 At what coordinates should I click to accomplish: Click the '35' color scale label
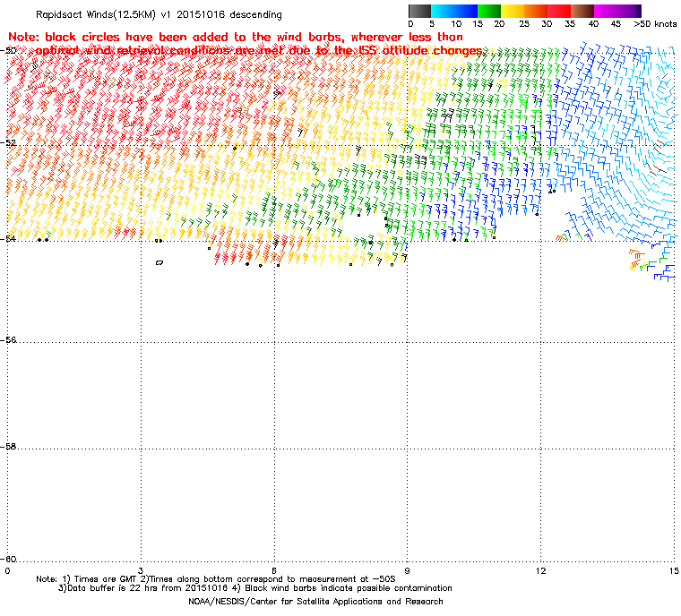coord(570,24)
